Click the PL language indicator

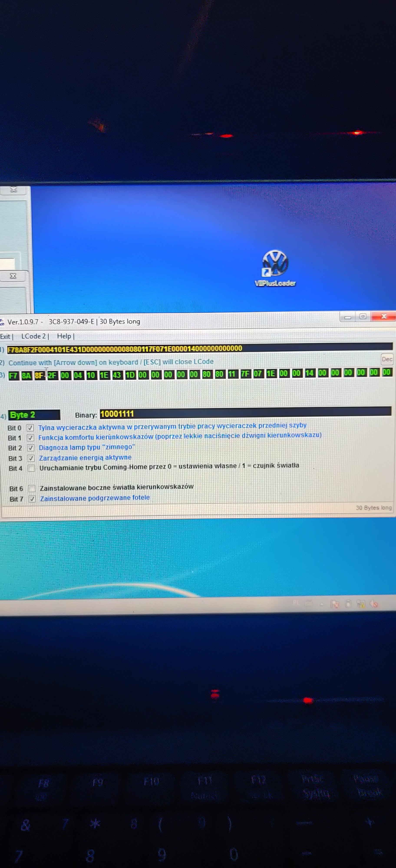[296, 603]
